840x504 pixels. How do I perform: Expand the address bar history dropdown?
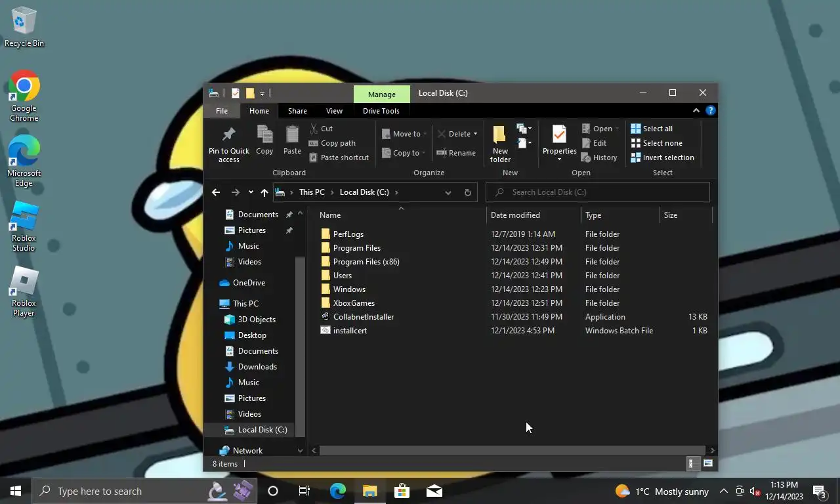point(448,192)
